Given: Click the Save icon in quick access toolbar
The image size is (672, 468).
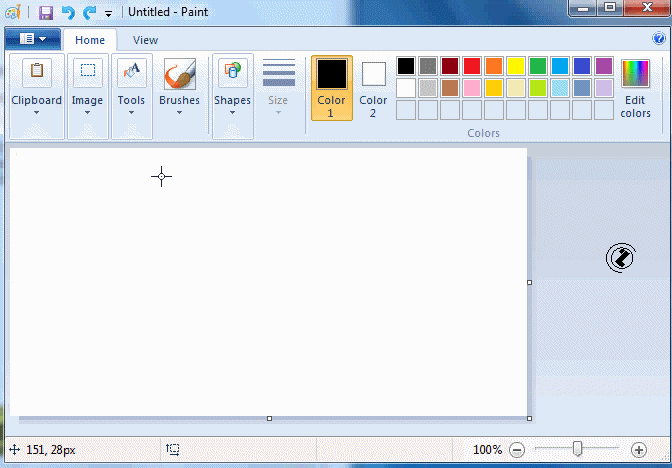Looking at the screenshot, I should tap(46, 13).
